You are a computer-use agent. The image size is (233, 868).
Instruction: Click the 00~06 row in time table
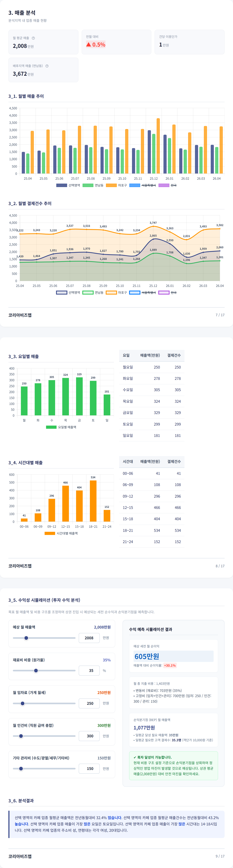click(152, 473)
